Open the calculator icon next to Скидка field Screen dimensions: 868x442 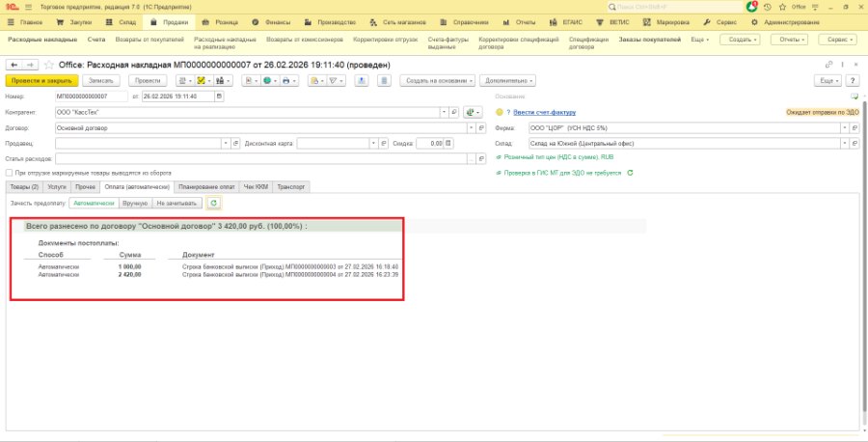point(448,144)
